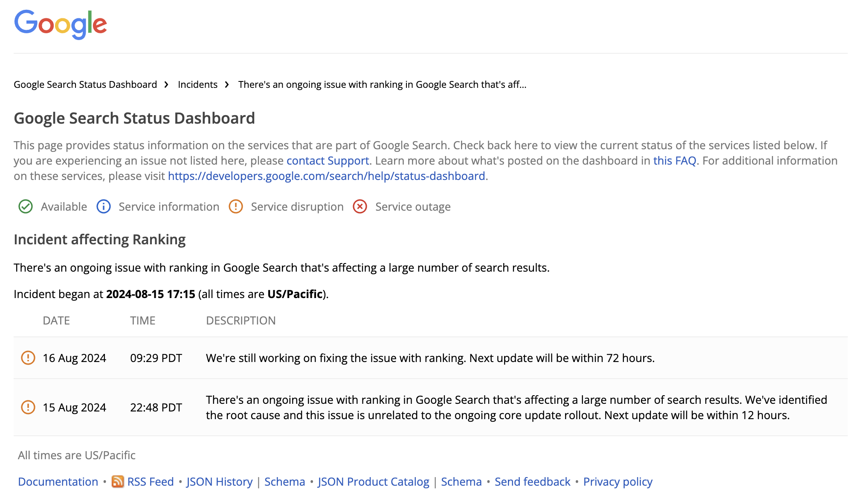
Task: Click the chevron after Google Search Status Dashboard
Action: point(165,84)
